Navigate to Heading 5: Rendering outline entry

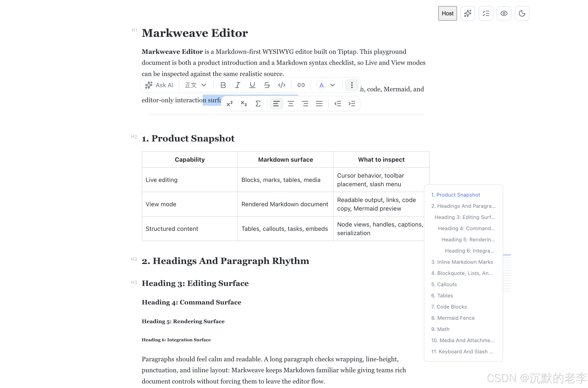click(x=468, y=239)
